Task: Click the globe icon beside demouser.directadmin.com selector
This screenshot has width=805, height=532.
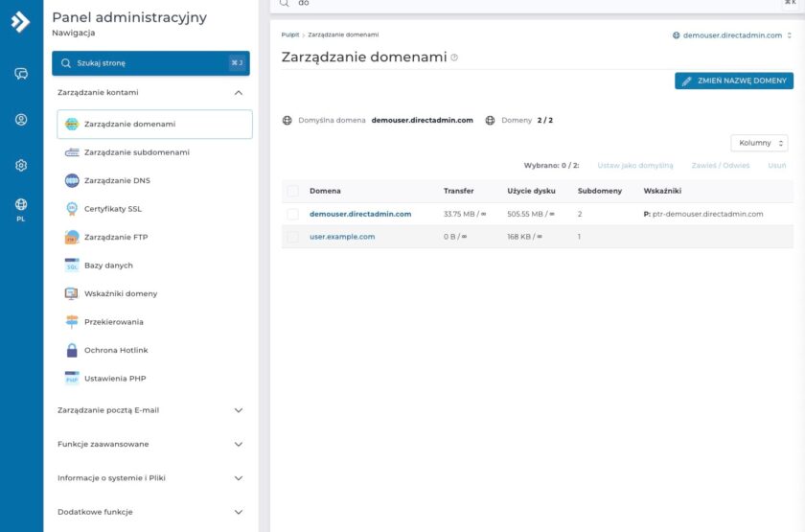Action: 677,35
